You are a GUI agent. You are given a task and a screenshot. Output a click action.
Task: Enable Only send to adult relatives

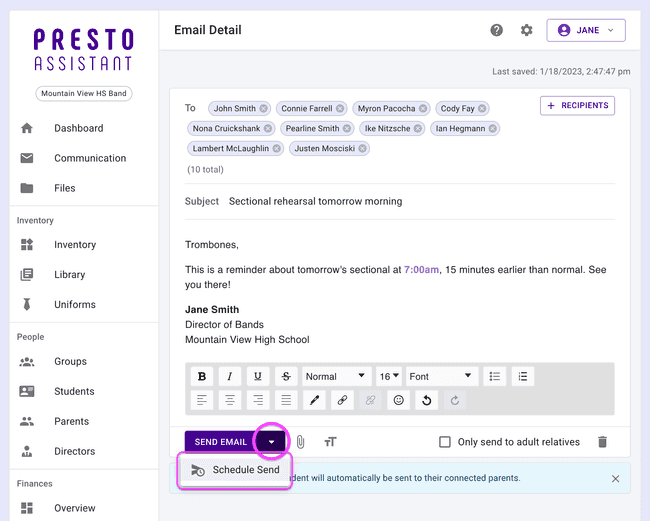[445, 442]
